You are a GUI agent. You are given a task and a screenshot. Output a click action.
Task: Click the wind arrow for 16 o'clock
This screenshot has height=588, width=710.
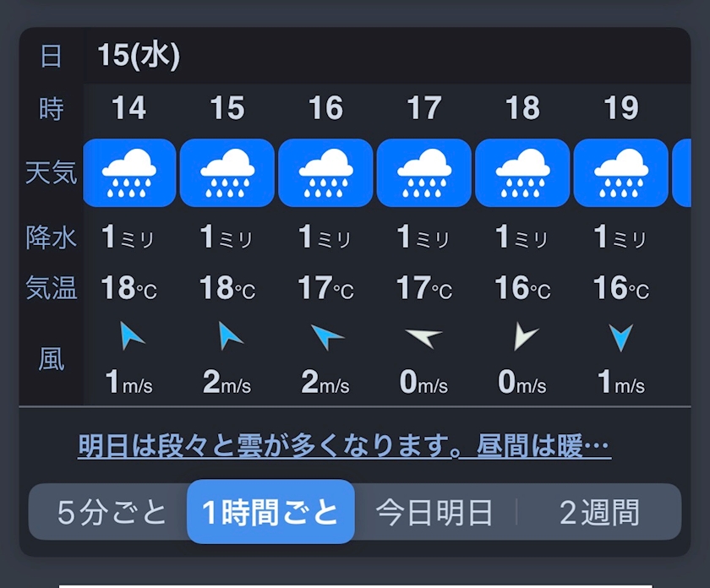click(x=326, y=338)
